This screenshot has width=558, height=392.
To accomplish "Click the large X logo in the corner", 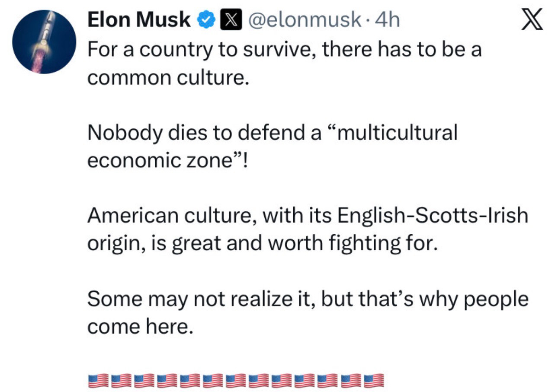I will click(x=532, y=21).
